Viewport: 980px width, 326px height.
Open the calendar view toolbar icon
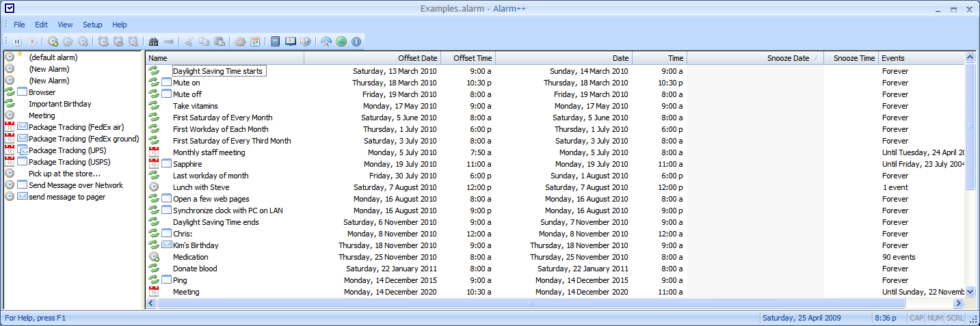[255, 42]
